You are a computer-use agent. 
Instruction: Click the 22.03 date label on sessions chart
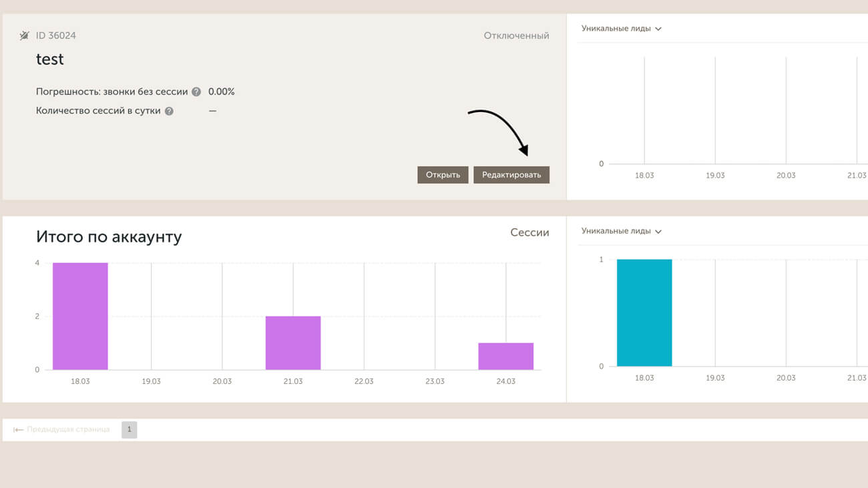(364, 381)
